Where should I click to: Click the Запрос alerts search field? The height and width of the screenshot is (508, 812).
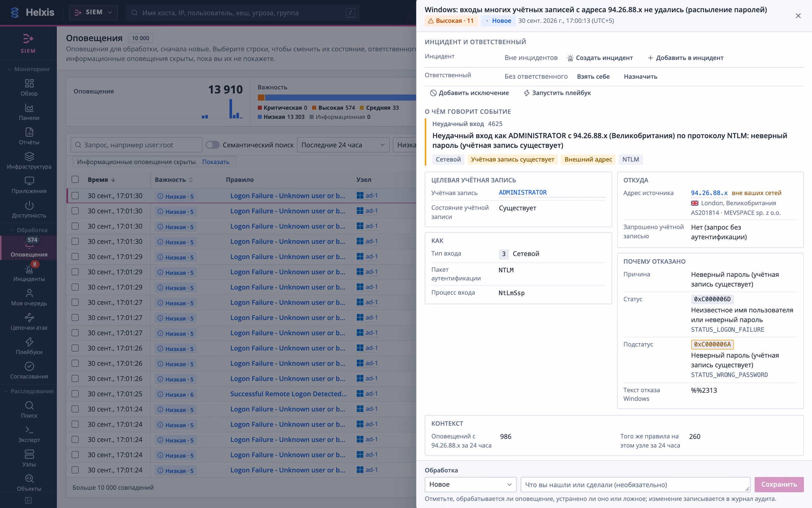(x=136, y=145)
